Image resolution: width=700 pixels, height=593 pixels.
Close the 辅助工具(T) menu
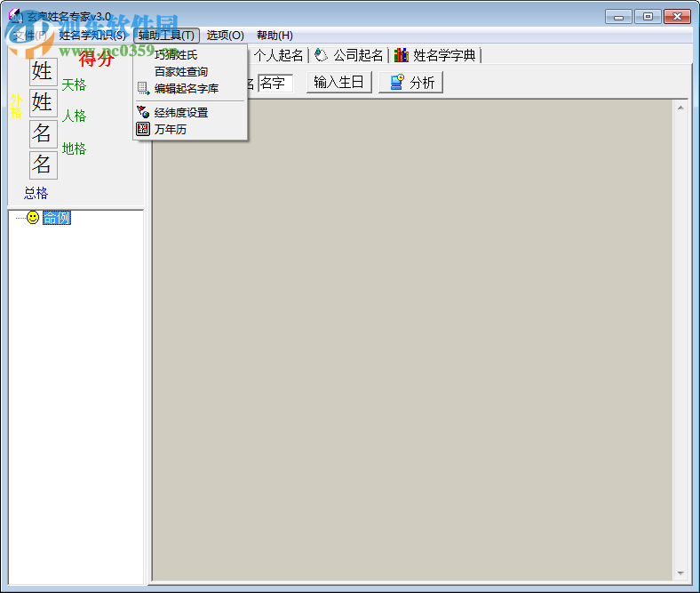pyautogui.click(x=166, y=36)
